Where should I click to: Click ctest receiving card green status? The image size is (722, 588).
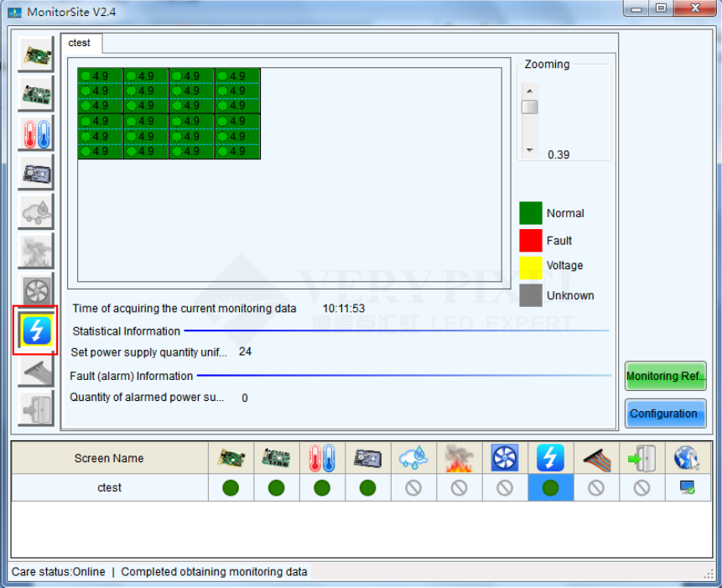tap(276, 488)
